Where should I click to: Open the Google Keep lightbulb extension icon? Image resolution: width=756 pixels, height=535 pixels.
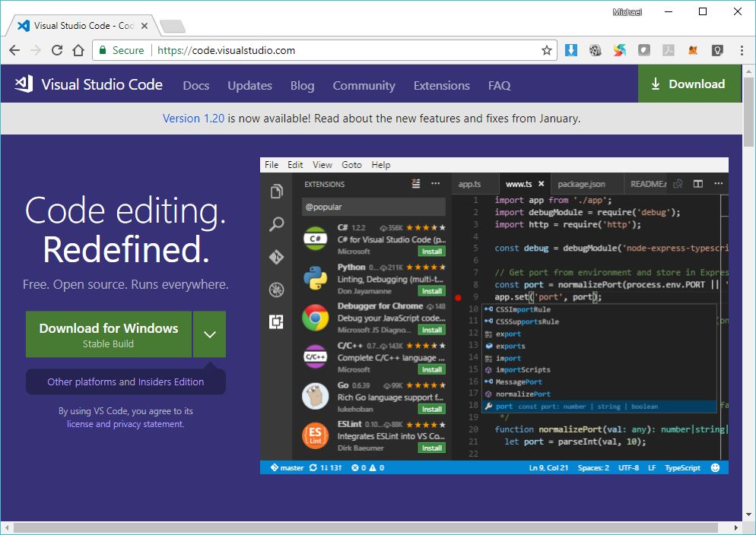click(717, 50)
